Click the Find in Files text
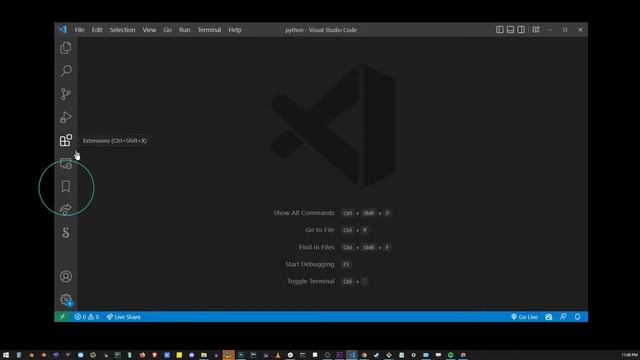 point(316,247)
